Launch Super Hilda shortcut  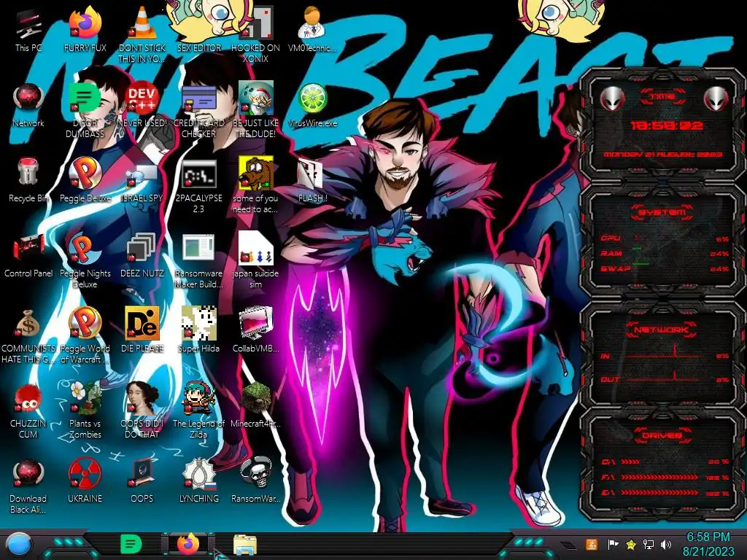pyautogui.click(x=199, y=330)
